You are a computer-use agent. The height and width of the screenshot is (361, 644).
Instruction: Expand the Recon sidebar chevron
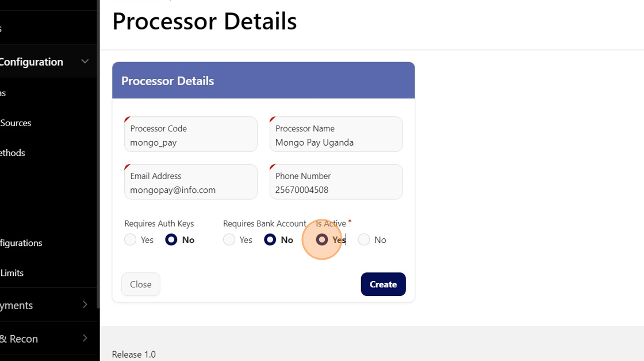pyautogui.click(x=85, y=339)
